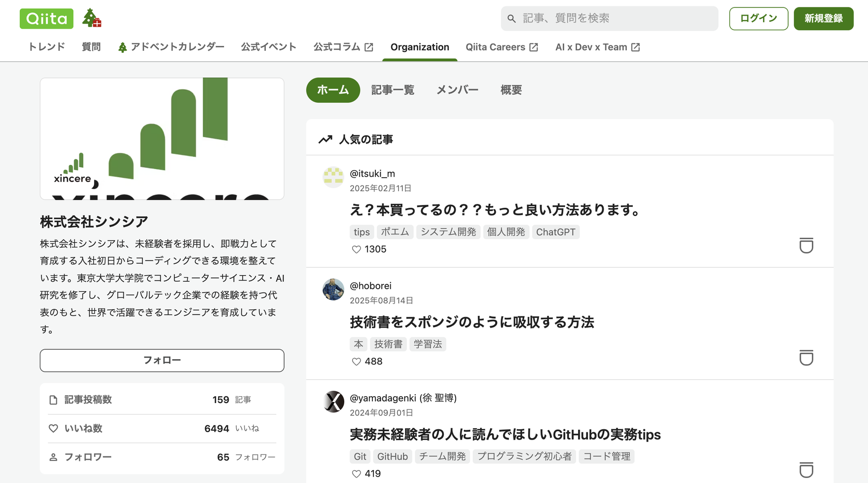Select the 概要 tab
Viewport: 868px width, 483px height.
[511, 90]
